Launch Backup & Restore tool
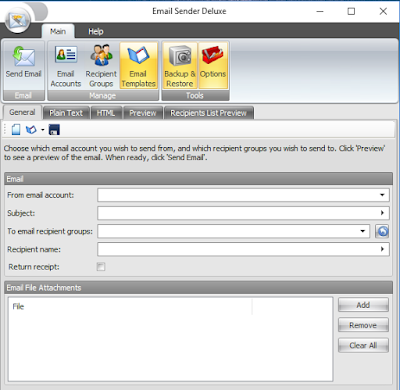This screenshot has height=390, width=400. 180,66
